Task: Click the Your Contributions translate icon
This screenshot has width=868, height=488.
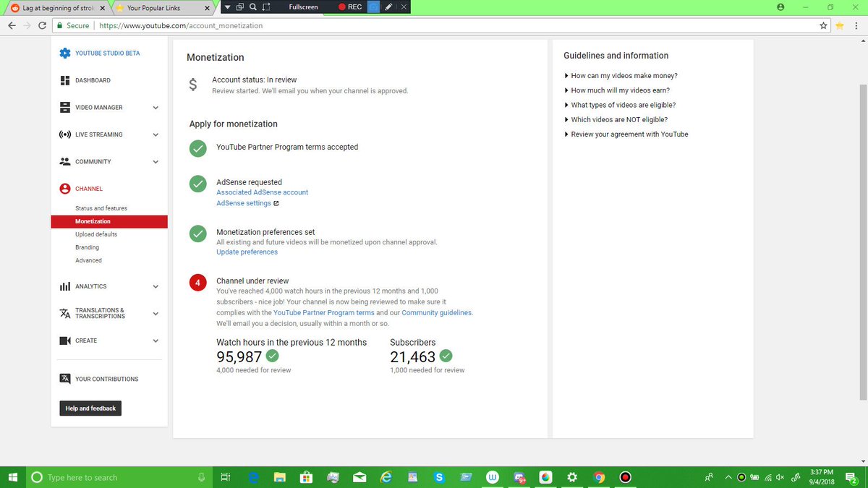Action: 65,379
